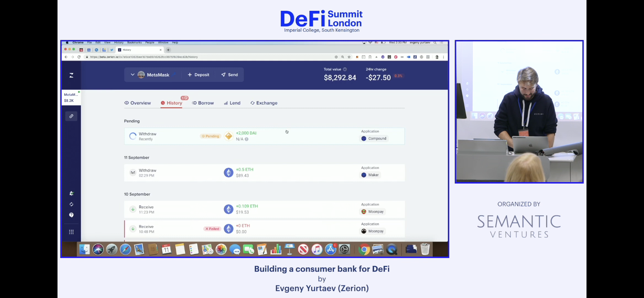Click the $19.53 value text

tap(242, 212)
